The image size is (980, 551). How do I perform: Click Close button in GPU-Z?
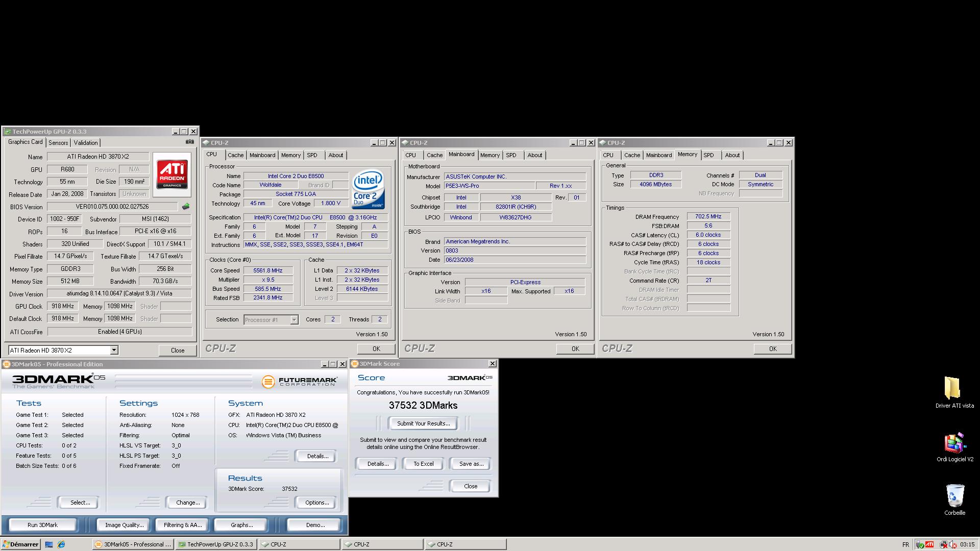click(178, 350)
